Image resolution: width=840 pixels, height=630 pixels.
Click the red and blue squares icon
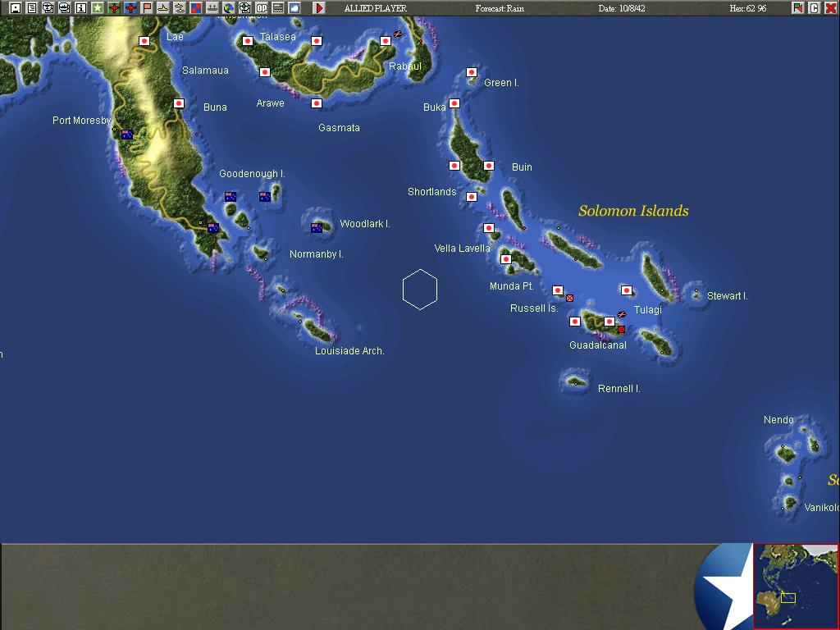pyautogui.click(x=196, y=8)
